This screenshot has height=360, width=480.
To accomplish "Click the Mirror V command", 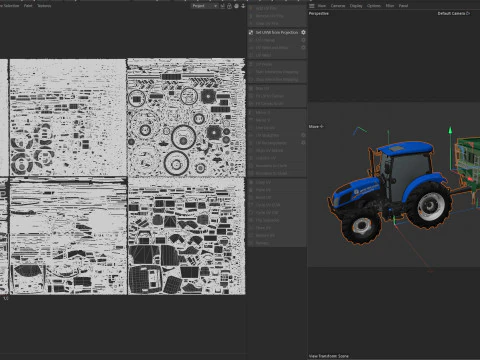I will point(263,120).
